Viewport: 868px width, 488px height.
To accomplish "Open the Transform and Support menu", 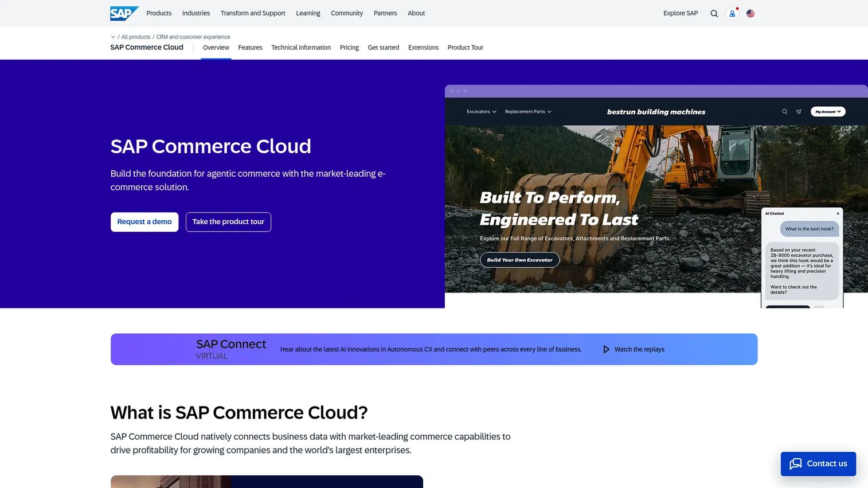I will 253,13.
